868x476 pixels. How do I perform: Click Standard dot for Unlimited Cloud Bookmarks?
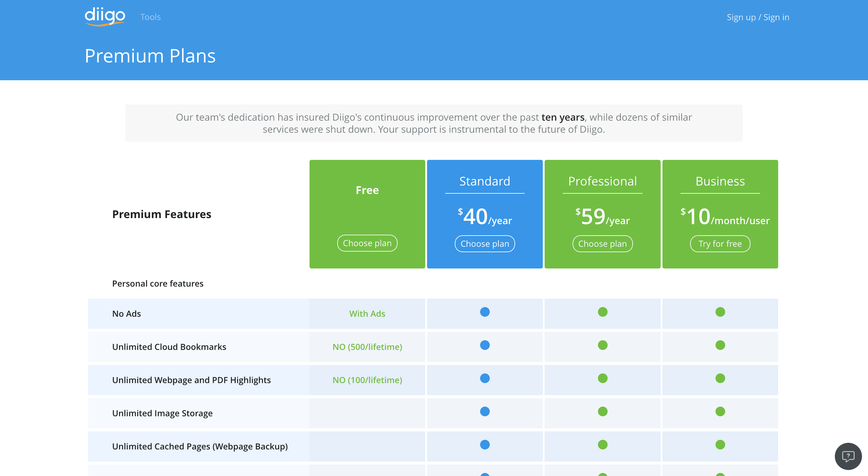(485, 345)
